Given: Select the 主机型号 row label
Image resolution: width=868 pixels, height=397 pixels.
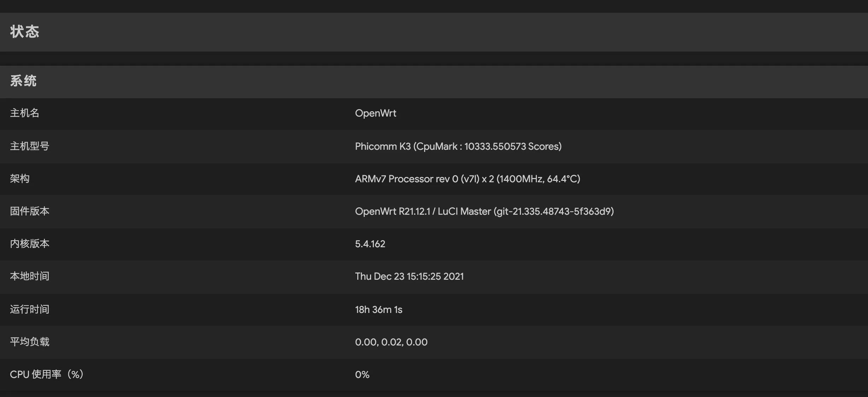Looking at the screenshot, I should pyautogui.click(x=29, y=146).
